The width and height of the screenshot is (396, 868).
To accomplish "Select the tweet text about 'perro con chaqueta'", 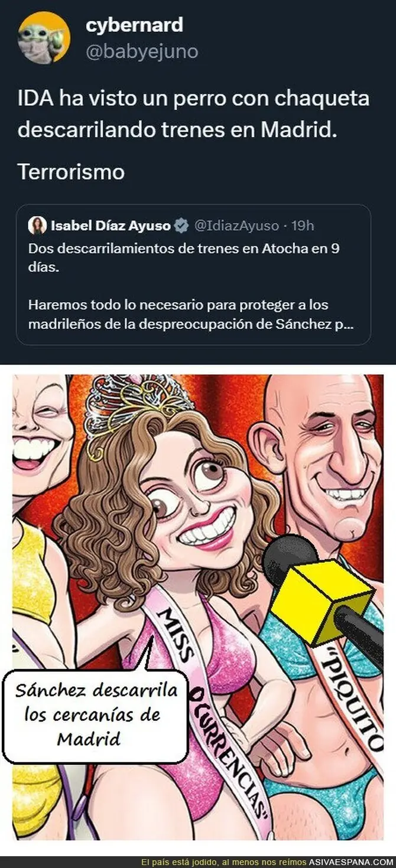I will [193, 114].
